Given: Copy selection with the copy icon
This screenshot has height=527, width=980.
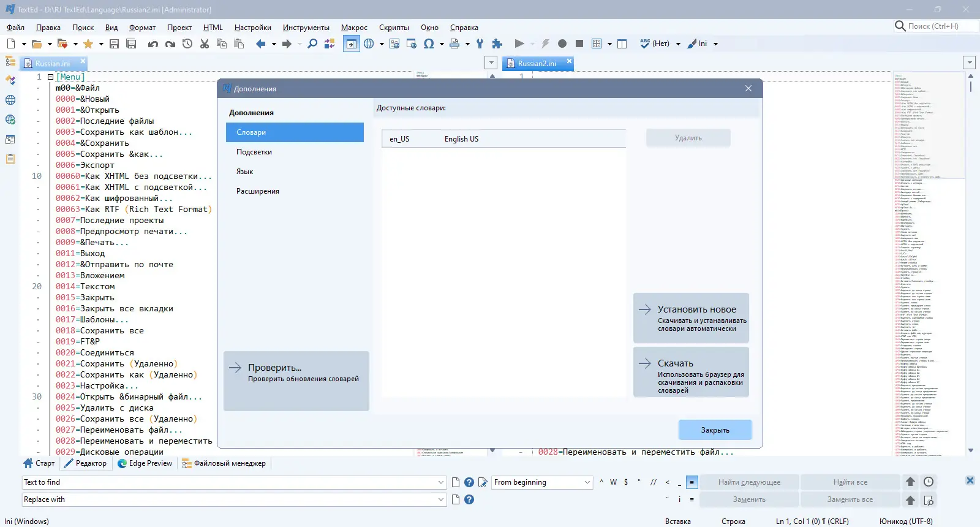Looking at the screenshot, I should click(x=222, y=44).
